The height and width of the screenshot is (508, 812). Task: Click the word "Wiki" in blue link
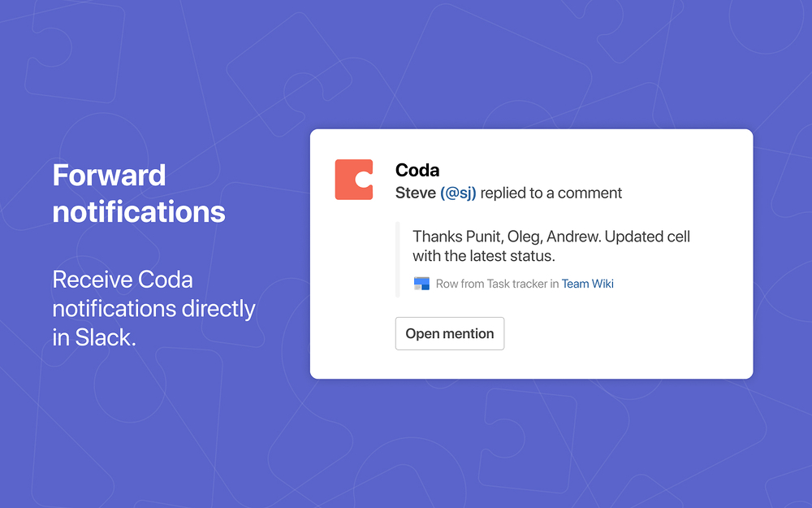[x=603, y=284]
